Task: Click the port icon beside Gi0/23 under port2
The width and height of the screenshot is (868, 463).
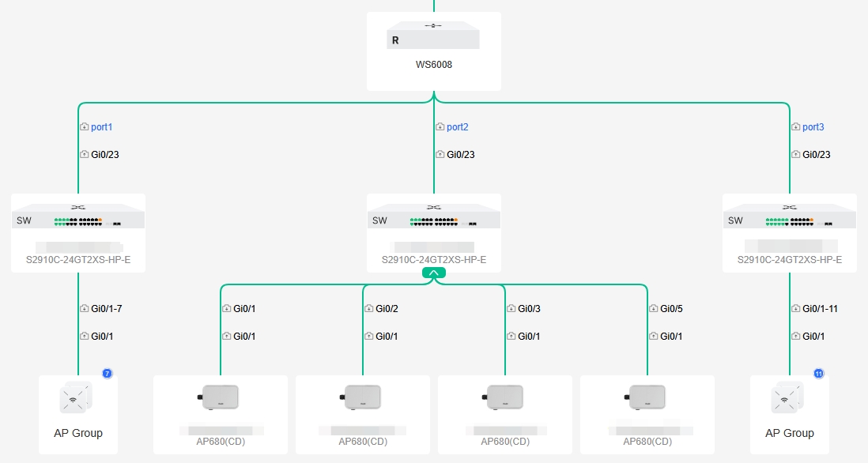Action: point(440,154)
